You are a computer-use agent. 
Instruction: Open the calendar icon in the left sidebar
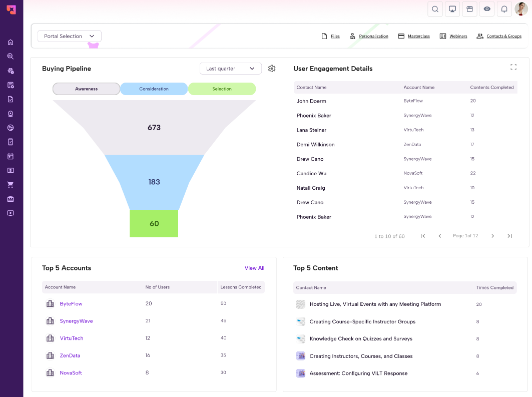[11, 156]
